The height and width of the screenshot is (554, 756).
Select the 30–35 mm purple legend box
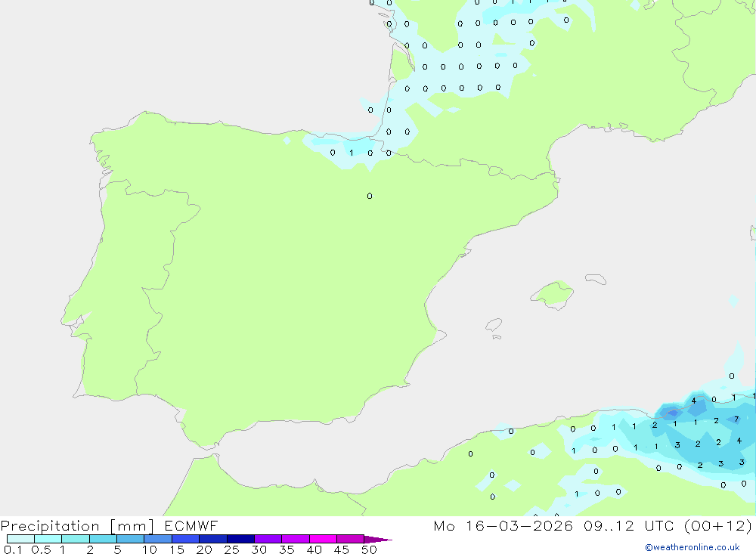[x=268, y=539]
